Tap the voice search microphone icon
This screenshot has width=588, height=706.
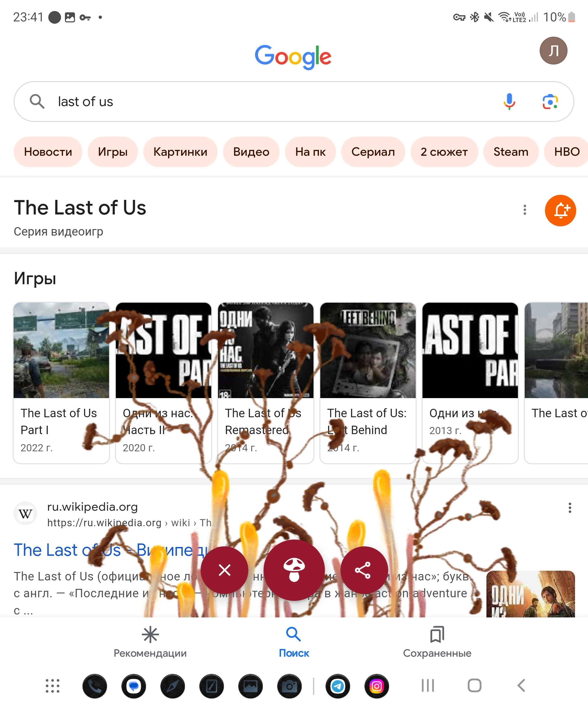point(509,101)
